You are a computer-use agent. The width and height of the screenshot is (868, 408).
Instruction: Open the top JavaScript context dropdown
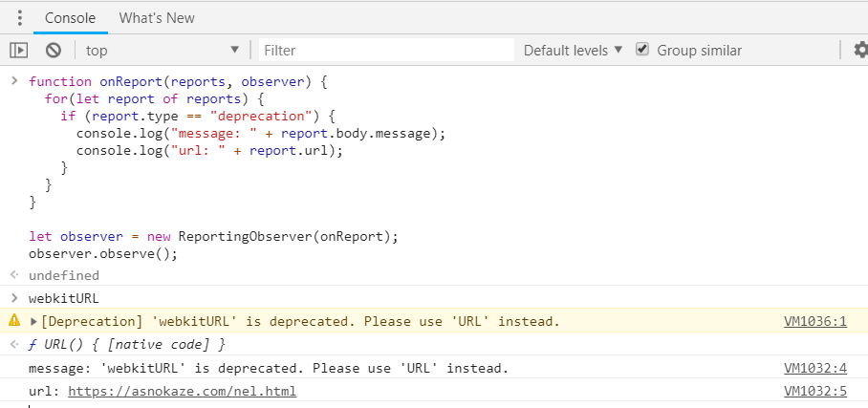click(x=163, y=50)
